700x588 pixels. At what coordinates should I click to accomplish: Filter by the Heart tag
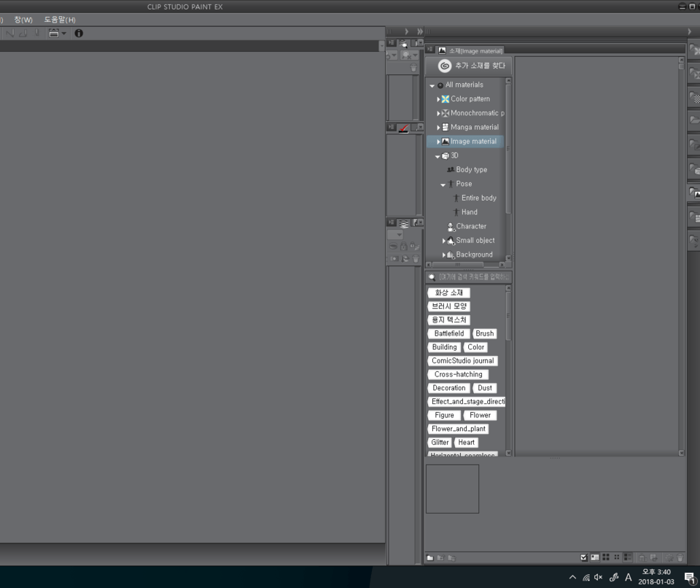466,442
